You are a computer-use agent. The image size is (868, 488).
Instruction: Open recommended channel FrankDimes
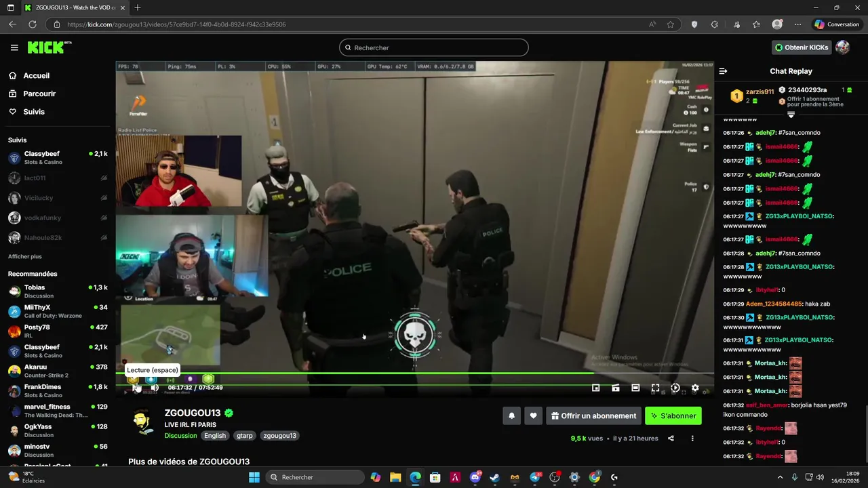[x=58, y=390]
